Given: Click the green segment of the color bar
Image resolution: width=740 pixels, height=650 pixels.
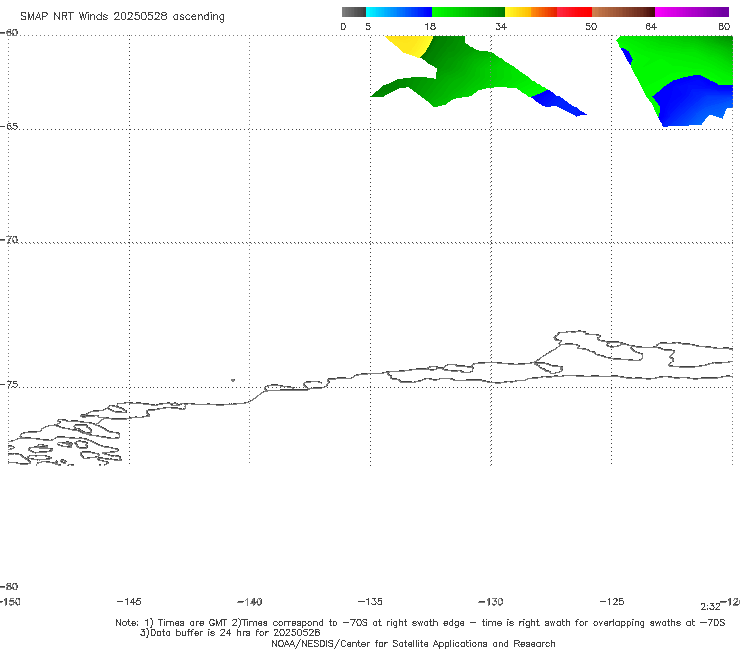Looking at the screenshot, I should point(468,12).
